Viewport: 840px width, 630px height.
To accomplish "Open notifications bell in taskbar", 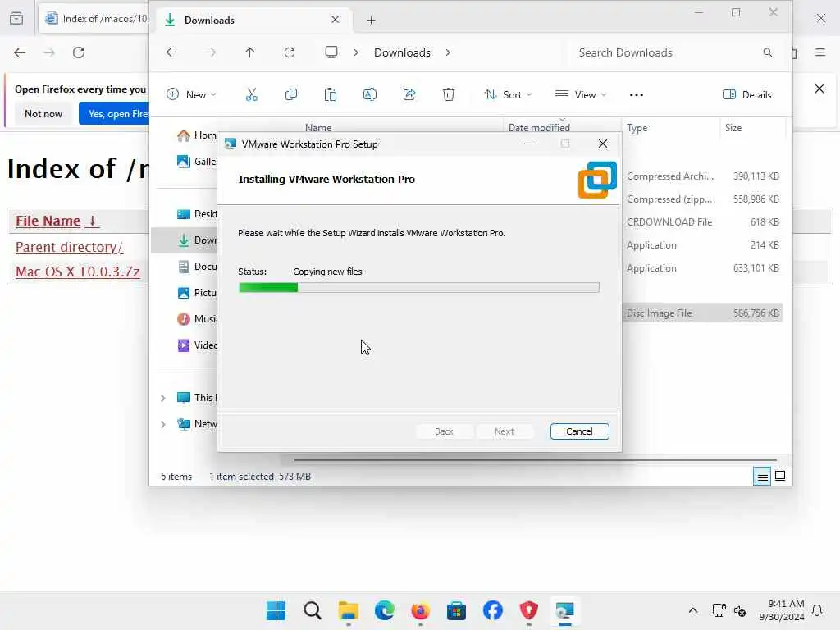I will click(x=818, y=610).
